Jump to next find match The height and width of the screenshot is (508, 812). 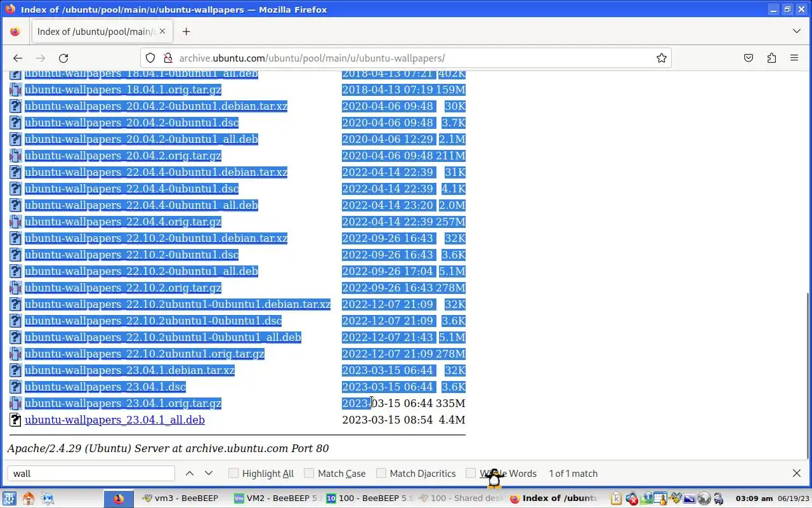pos(209,473)
